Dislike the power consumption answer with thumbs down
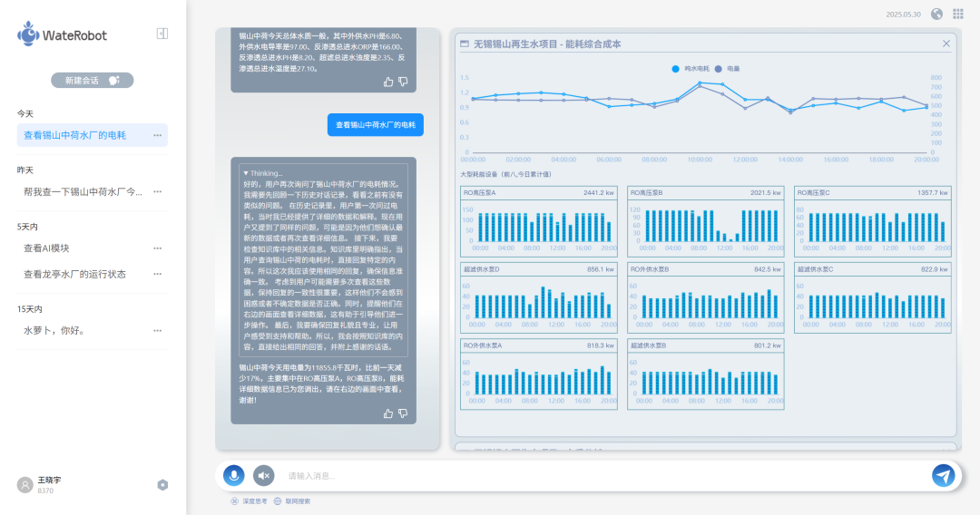Viewport: 980px width, 515px height. click(x=403, y=413)
